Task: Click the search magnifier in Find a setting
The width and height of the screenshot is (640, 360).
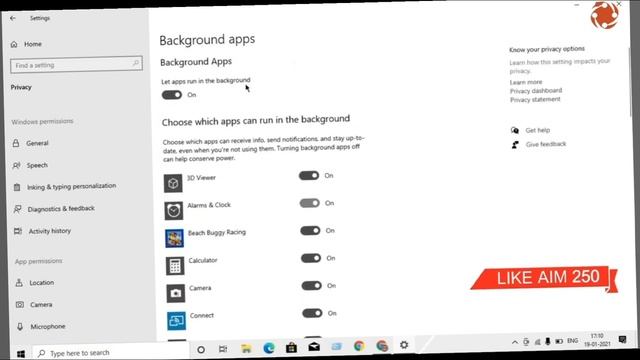Action: click(136, 63)
